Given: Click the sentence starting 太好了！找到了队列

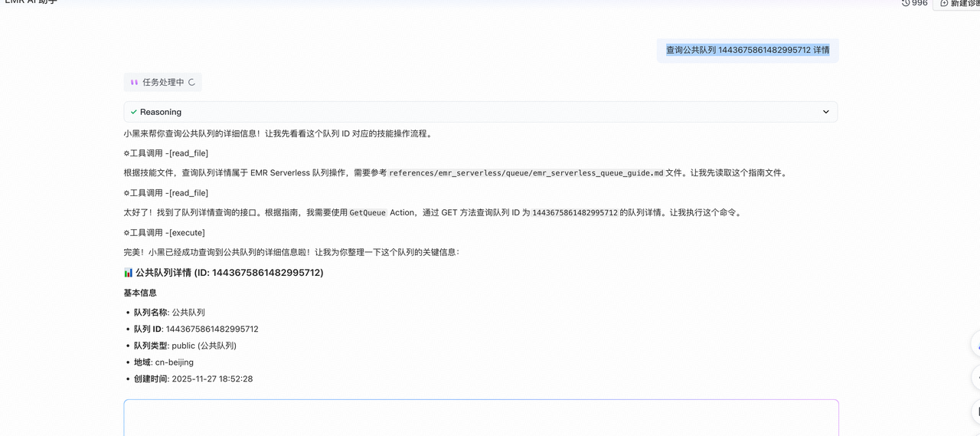Looking at the screenshot, I should coord(433,213).
